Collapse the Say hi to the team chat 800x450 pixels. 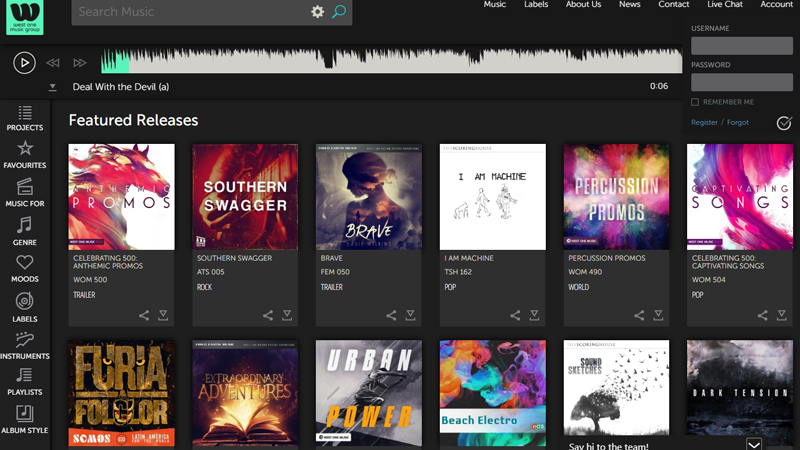(754, 444)
